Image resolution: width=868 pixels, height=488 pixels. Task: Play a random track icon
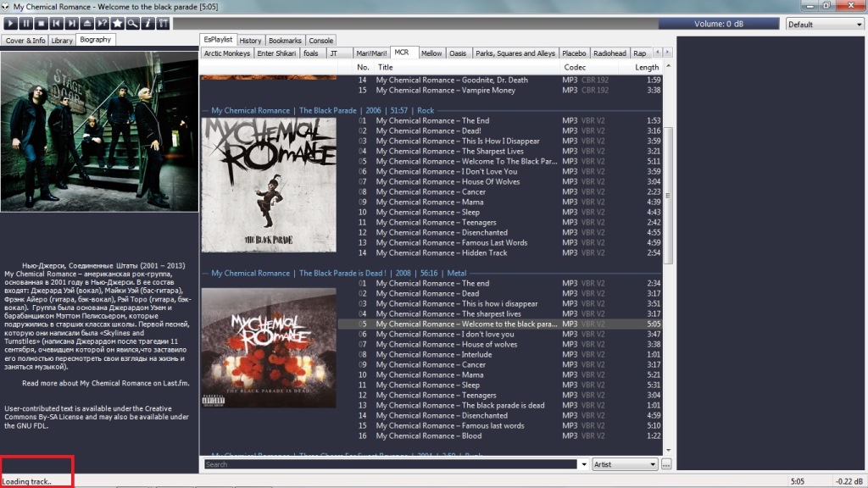[x=102, y=23]
